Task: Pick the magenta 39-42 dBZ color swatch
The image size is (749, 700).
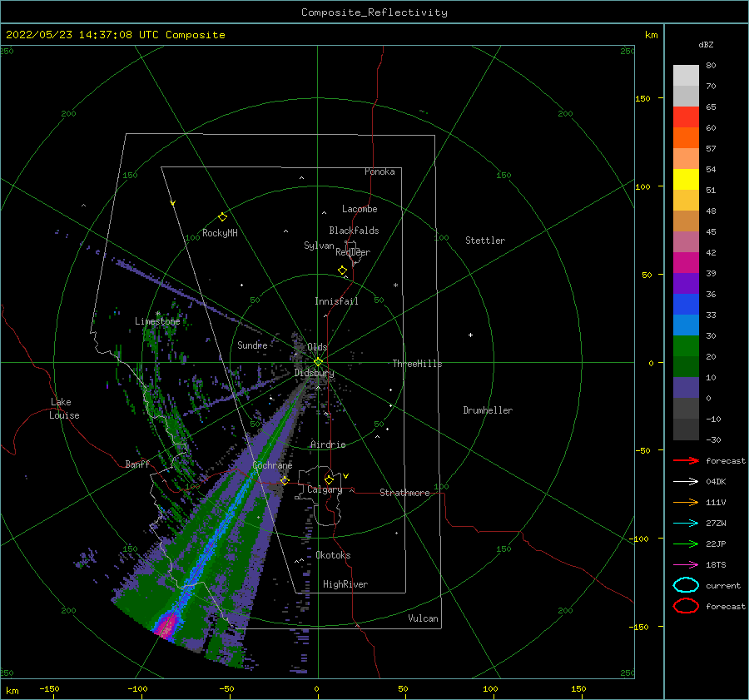Action: (x=686, y=263)
